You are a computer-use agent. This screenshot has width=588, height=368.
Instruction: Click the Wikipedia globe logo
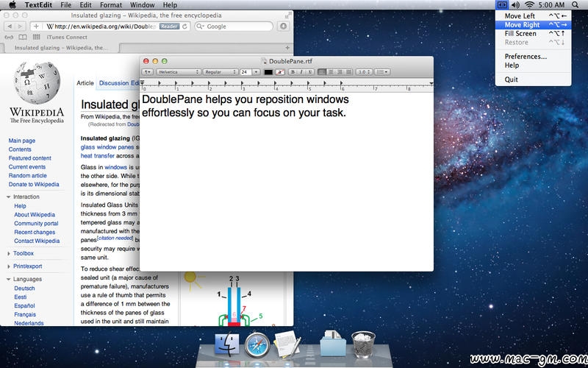click(37, 83)
